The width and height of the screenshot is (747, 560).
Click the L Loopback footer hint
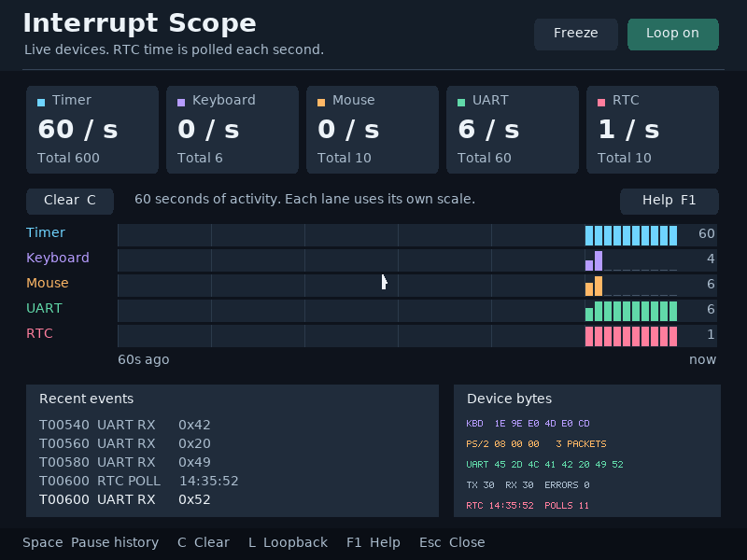[x=288, y=542]
